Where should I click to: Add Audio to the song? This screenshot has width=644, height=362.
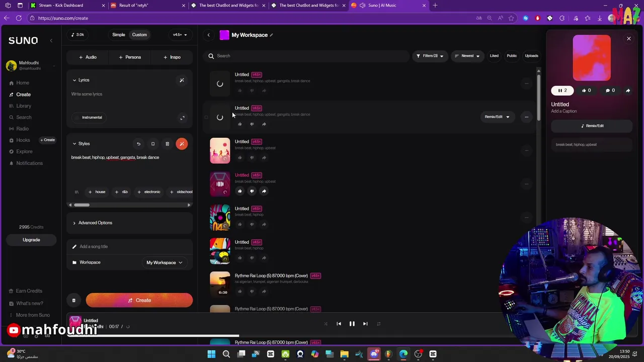(x=88, y=57)
